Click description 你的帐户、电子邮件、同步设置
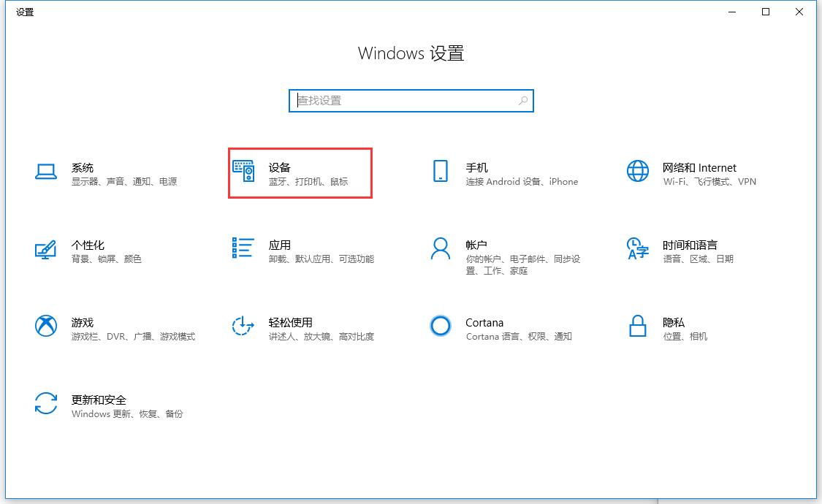Viewport: 822px width, 504px height. pyautogui.click(x=523, y=265)
